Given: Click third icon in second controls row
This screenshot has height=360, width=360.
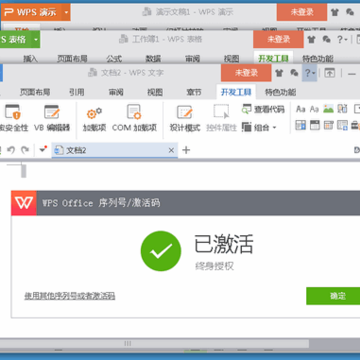Looking at the screenshot, I should [x=328, y=125].
